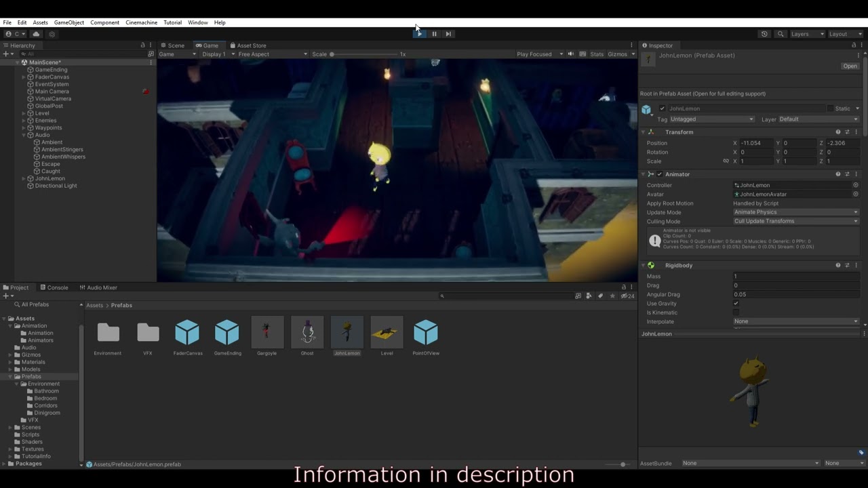Open the Window menu
The image size is (868, 488).
pyautogui.click(x=198, y=22)
